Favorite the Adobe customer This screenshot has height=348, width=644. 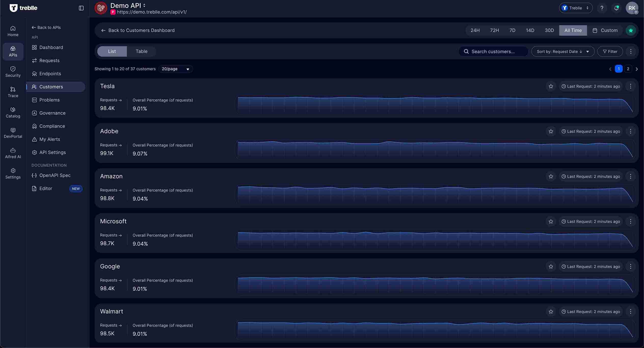(551, 131)
